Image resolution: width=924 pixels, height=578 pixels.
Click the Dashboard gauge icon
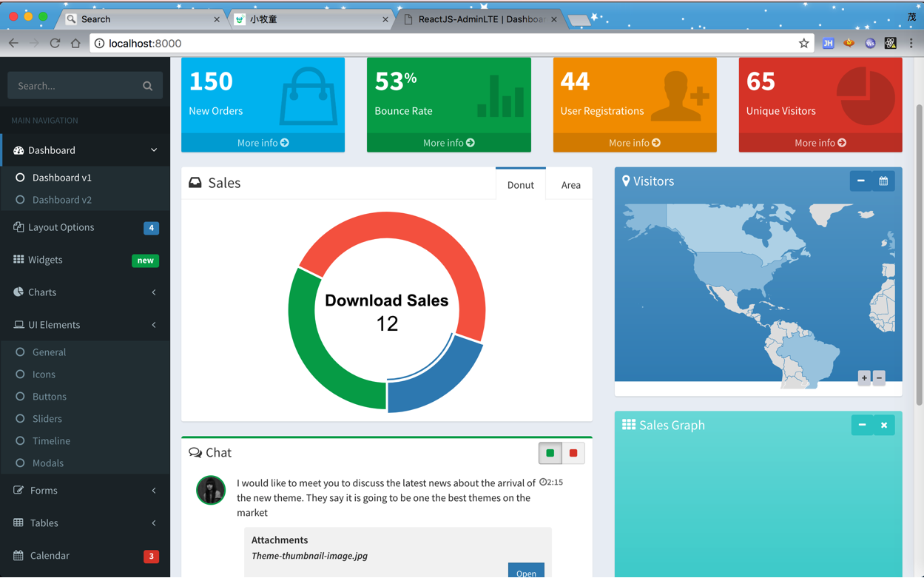click(18, 150)
